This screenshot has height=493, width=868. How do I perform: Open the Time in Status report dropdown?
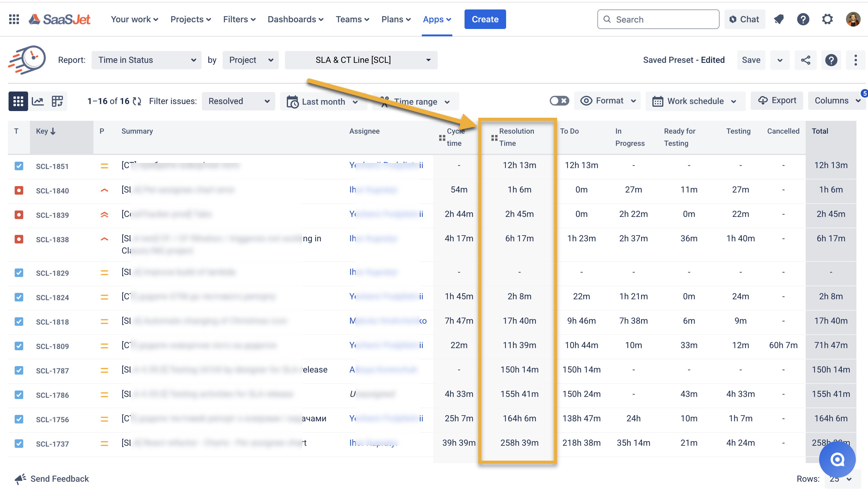tap(146, 60)
